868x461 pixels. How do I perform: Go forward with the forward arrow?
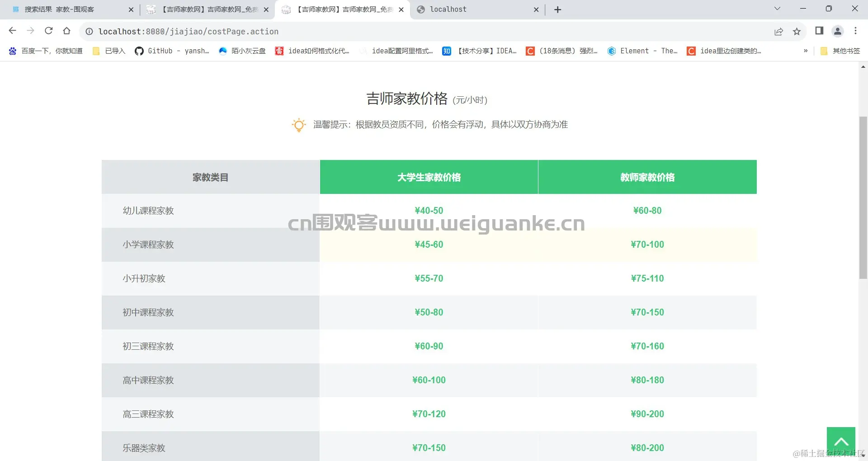[31, 31]
